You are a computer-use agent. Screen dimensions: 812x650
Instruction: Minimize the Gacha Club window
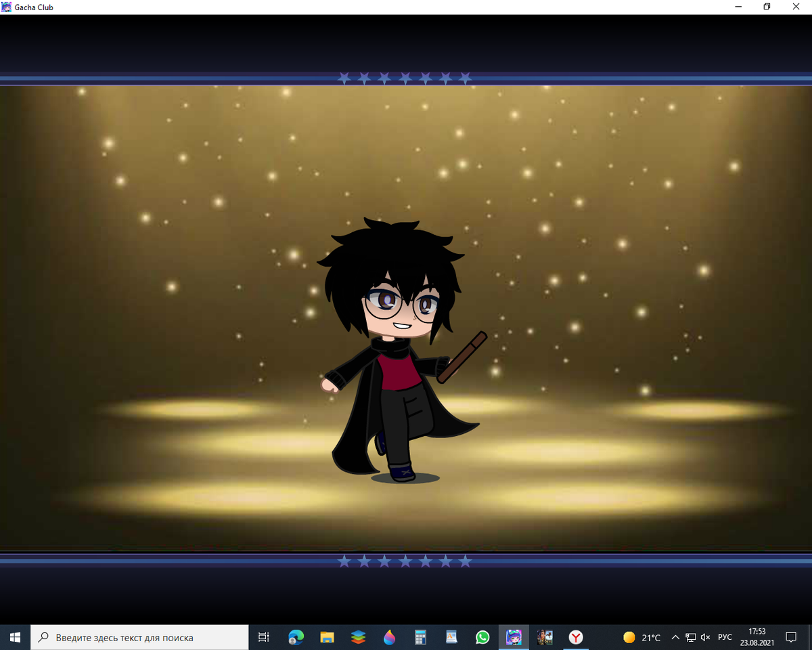[x=737, y=7]
